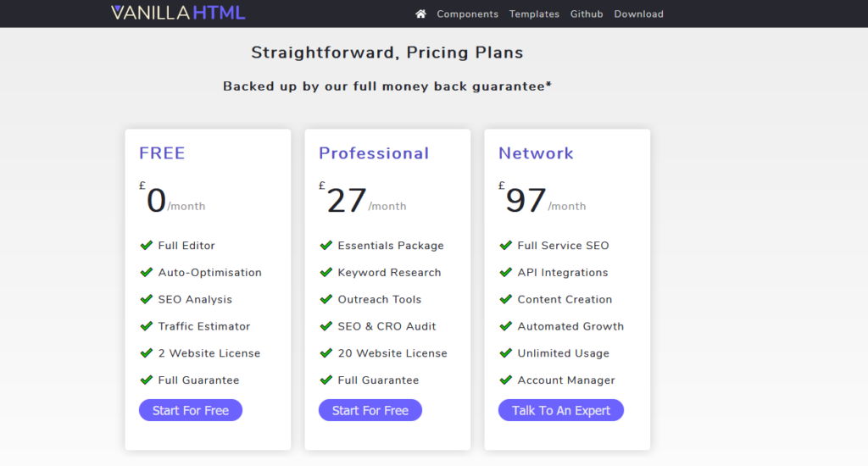Click the checkmark next to Keyword Research
Image resolution: width=868 pixels, height=466 pixels.
pyautogui.click(x=326, y=272)
